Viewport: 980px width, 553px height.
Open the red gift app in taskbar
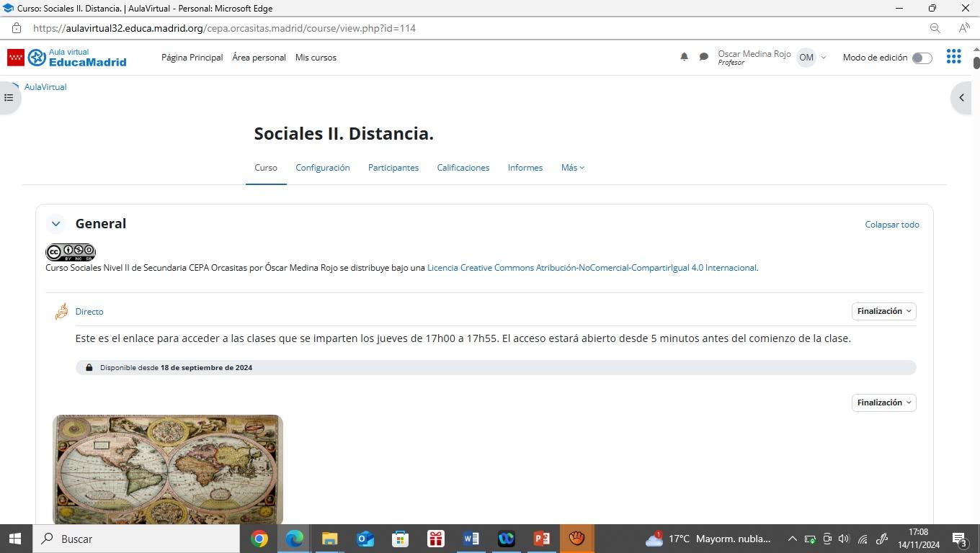[435, 539]
